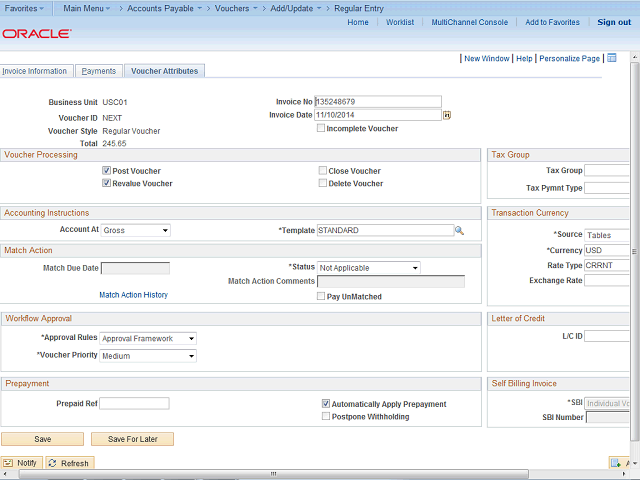The height and width of the screenshot is (480, 640).
Task: Click the Match Action Comments field
Action: point(391,281)
